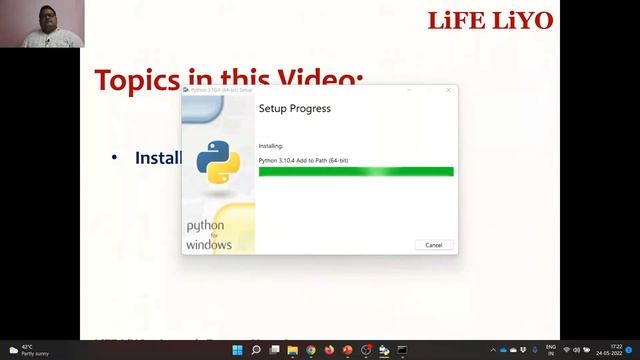Switch to Python installer taskbar icon
The image size is (640, 360).
pyautogui.click(x=384, y=350)
